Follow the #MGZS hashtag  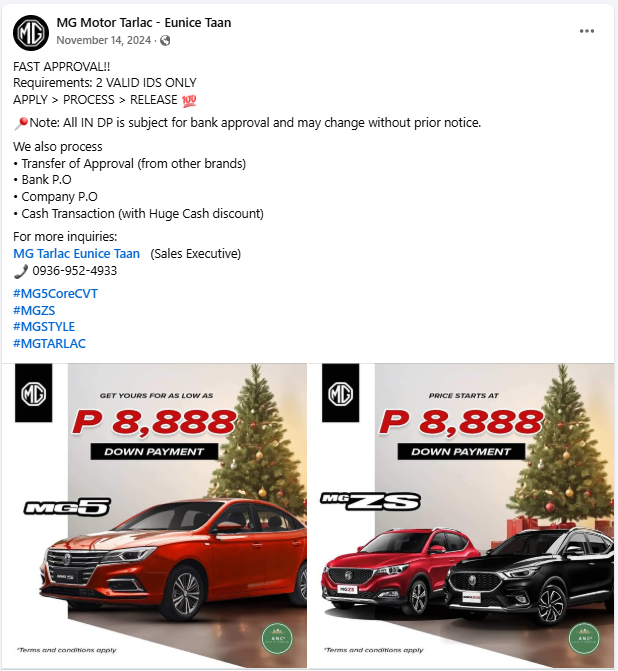34,310
